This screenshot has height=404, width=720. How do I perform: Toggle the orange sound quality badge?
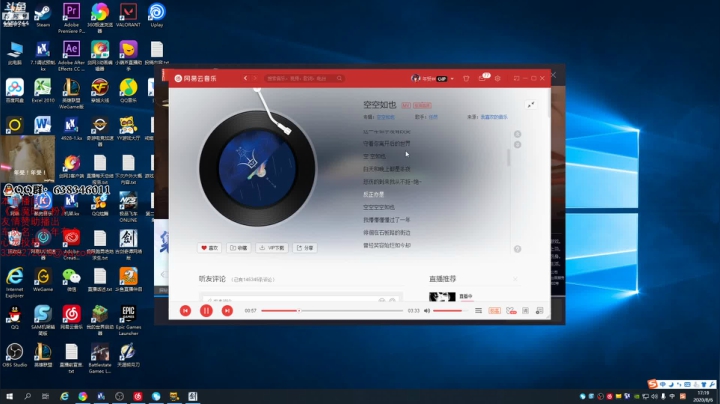point(494,311)
